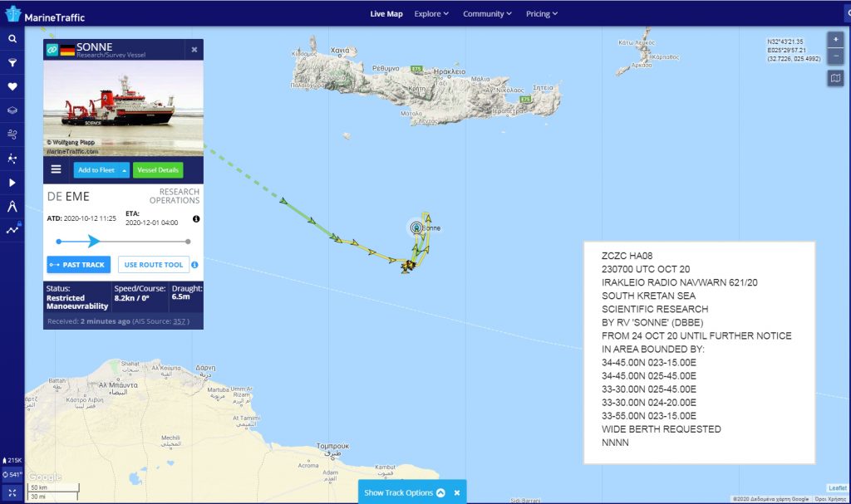The width and height of the screenshot is (851, 504).
Task: Click the zoom in plus button
Action: coord(836,39)
